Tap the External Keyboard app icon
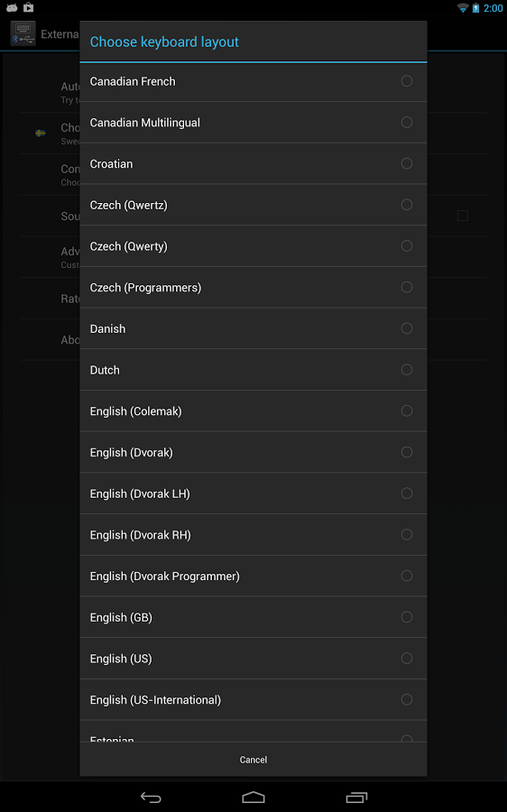 click(x=23, y=34)
